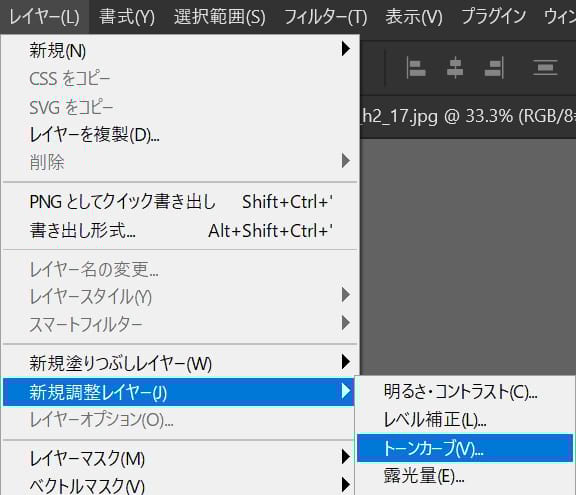
Task: Open the ベクトルマスク(V) submenu
Action: (x=180, y=485)
